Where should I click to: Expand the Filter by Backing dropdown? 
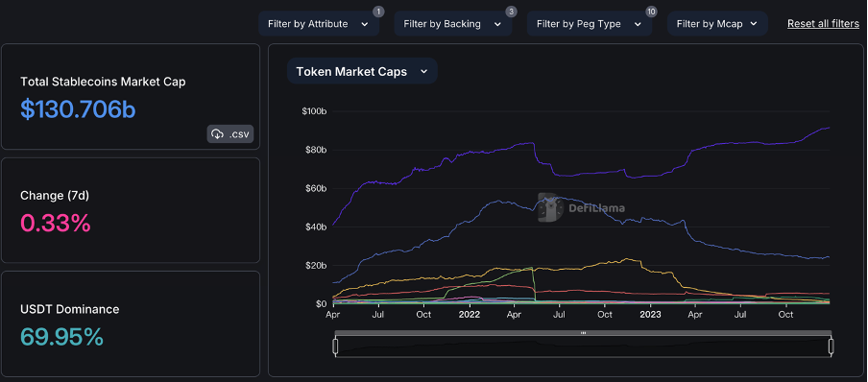453,24
